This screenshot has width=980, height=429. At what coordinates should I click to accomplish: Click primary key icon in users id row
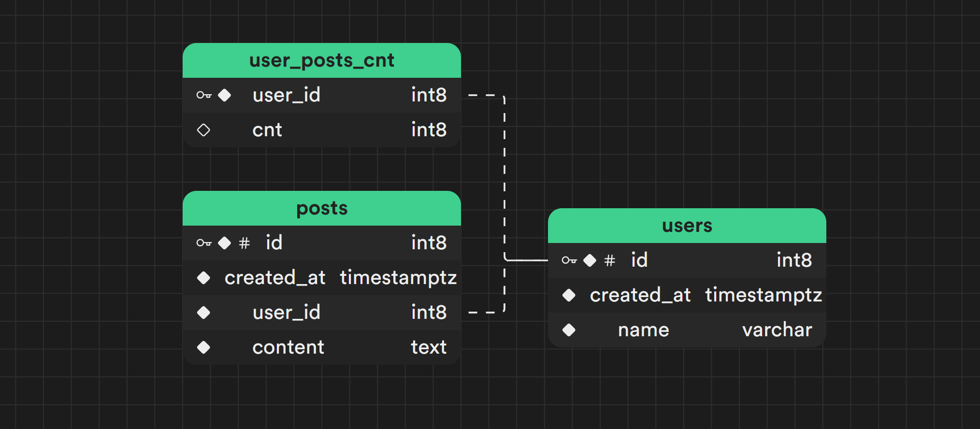pos(569,260)
